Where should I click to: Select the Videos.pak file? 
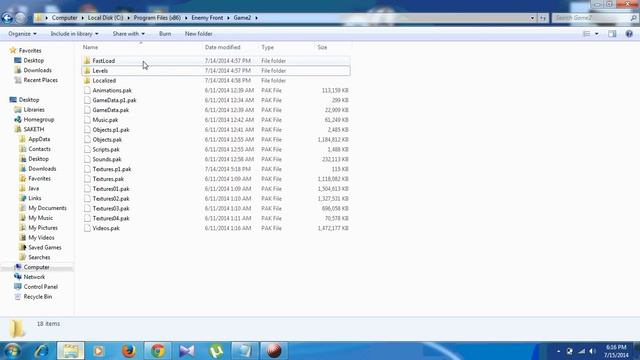coord(216,228)
